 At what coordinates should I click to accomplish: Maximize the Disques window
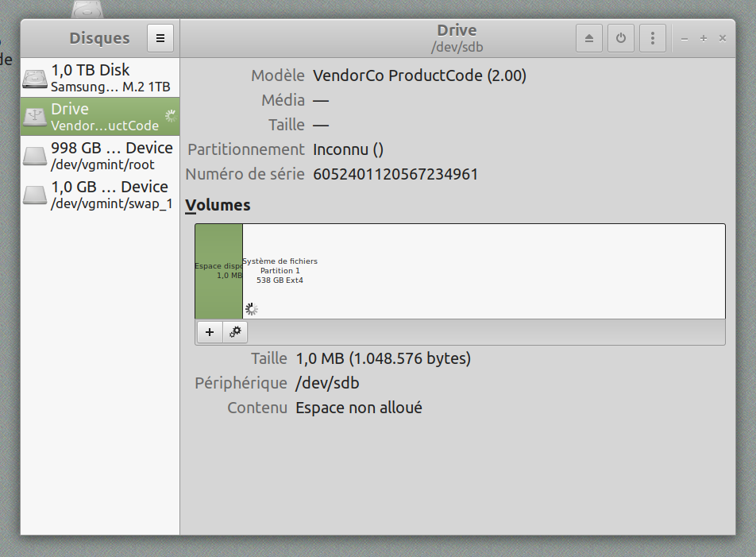704,38
